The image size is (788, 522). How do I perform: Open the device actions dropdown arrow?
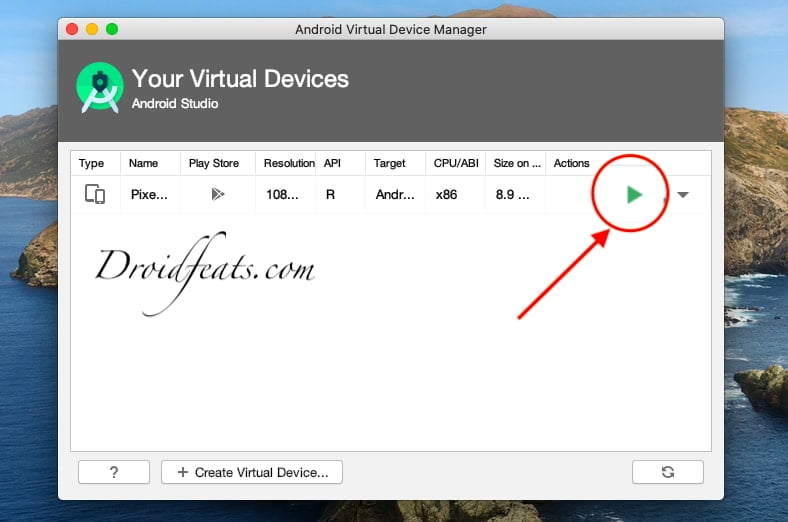[683, 195]
